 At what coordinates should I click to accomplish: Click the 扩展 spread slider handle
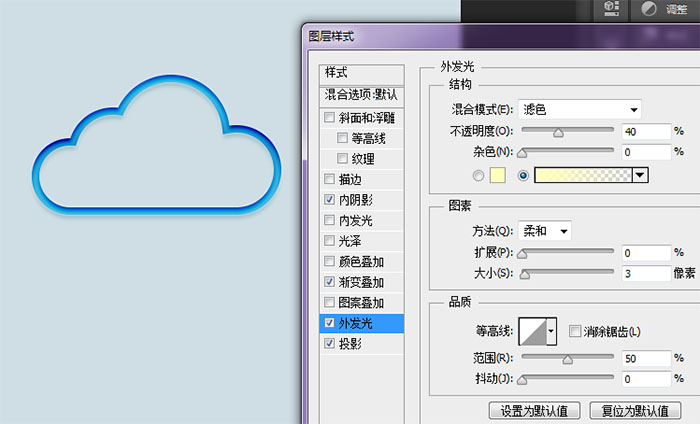coord(522,254)
